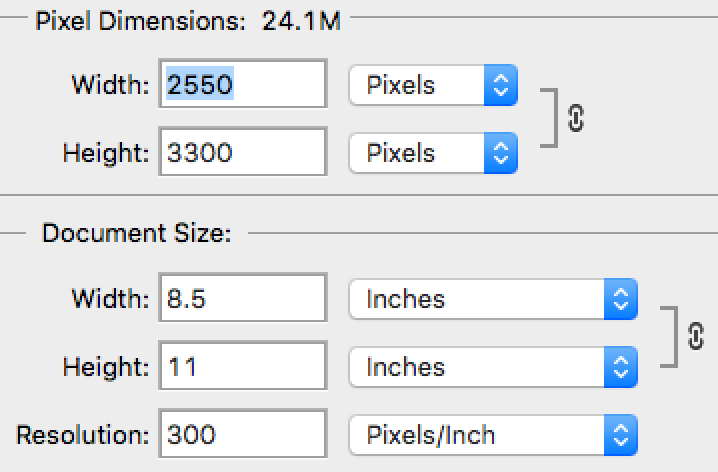
Task: Click the Resolution label text
Action: point(82,435)
